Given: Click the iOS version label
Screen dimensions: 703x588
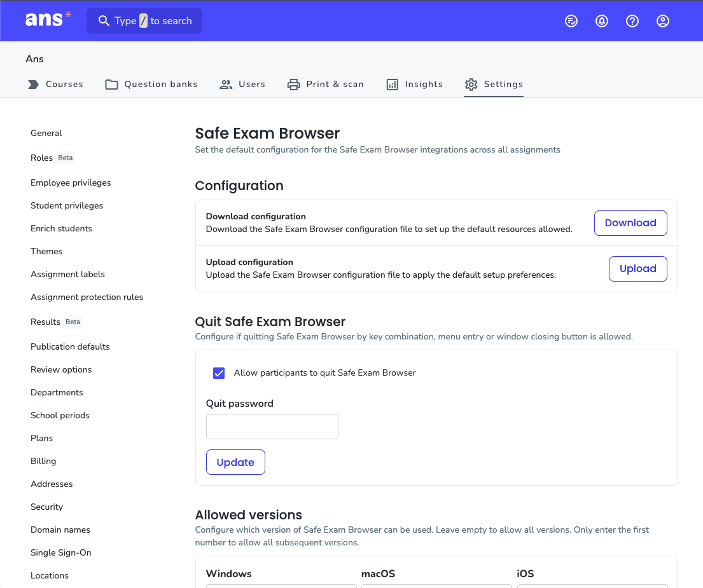Looking at the screenshot, I should click(525, 573).
